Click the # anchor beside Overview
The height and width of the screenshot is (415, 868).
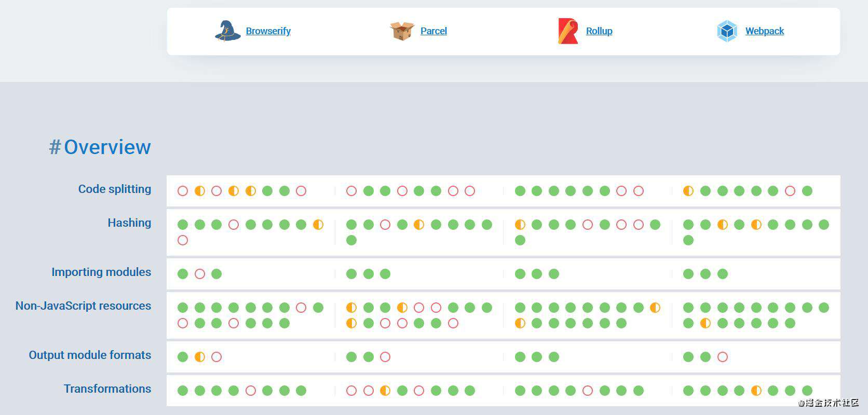(x=55, y=147)
